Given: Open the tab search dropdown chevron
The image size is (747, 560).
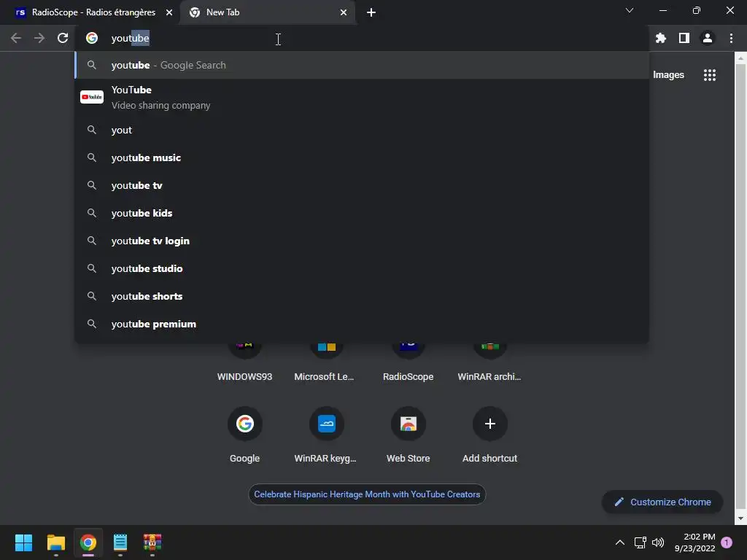Looking at the screenshot, I should [630, 10].
